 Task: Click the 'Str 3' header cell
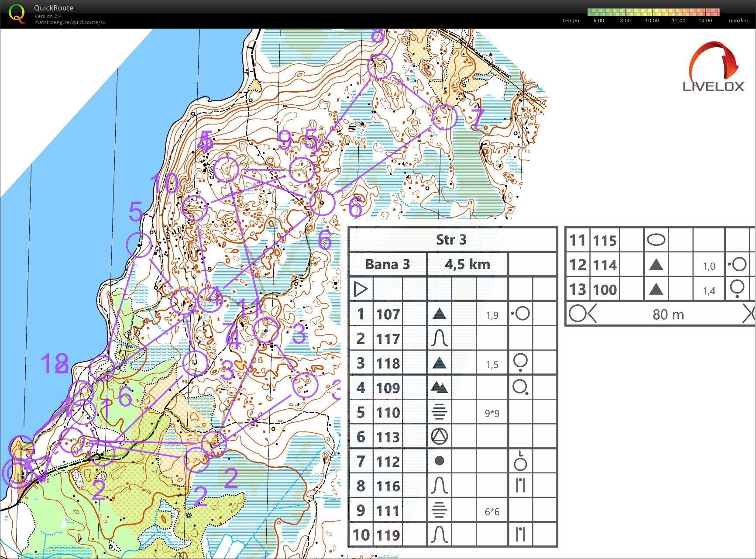[452, 240]
